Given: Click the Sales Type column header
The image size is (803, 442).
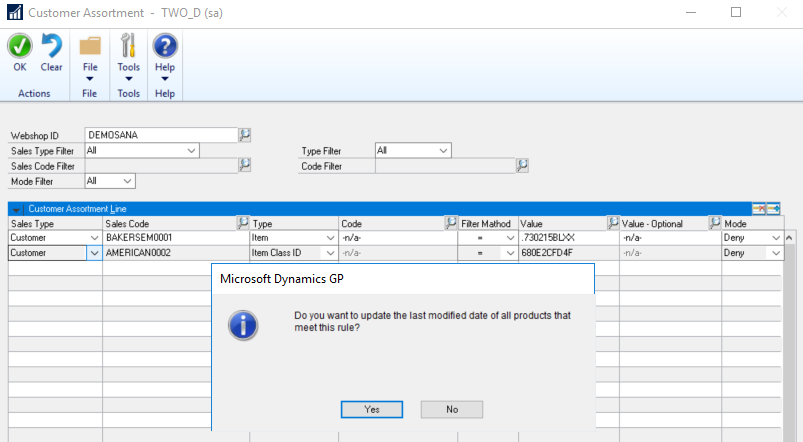Looking at the screenshot, I should 55,223.
